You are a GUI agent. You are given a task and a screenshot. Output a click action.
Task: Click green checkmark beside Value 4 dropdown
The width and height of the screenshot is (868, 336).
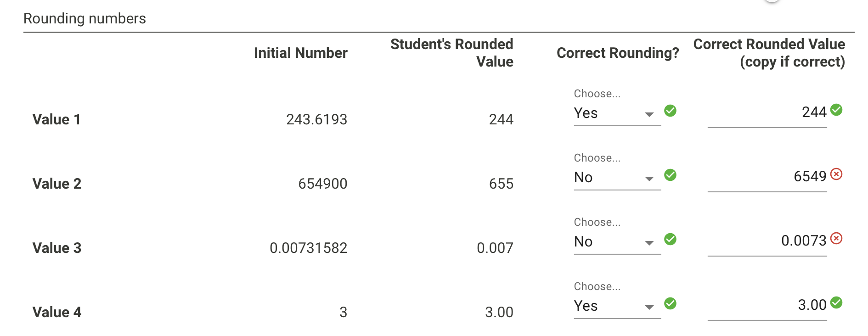[670, 303]
